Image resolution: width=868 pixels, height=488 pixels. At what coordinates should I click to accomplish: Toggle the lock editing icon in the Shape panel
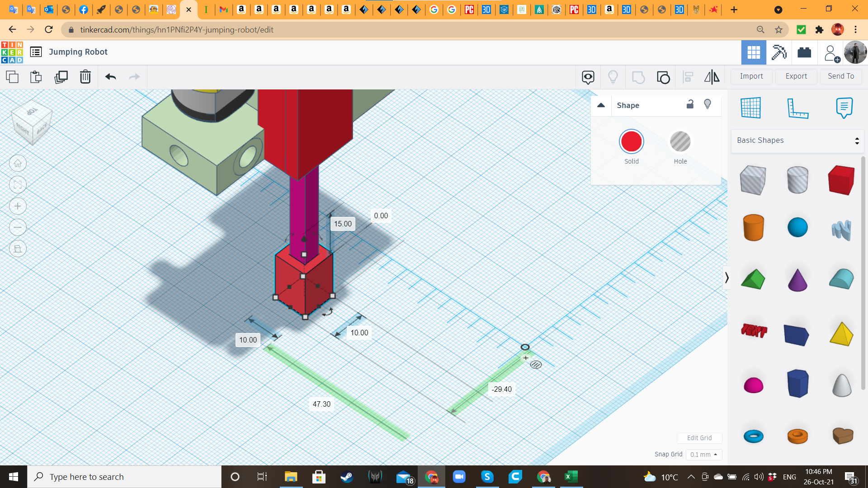click(x=690, y=104)
